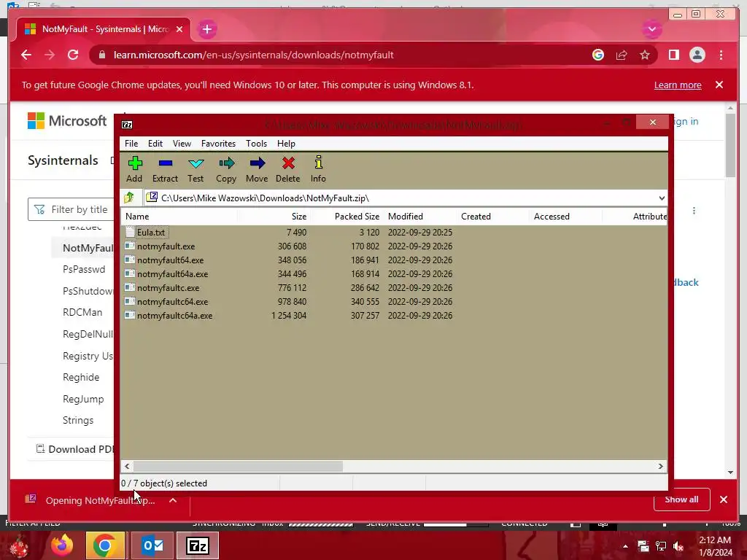Open the File menu in 7-Zip
The height and width of the screenshot is (560, 747).
[131, 144]
